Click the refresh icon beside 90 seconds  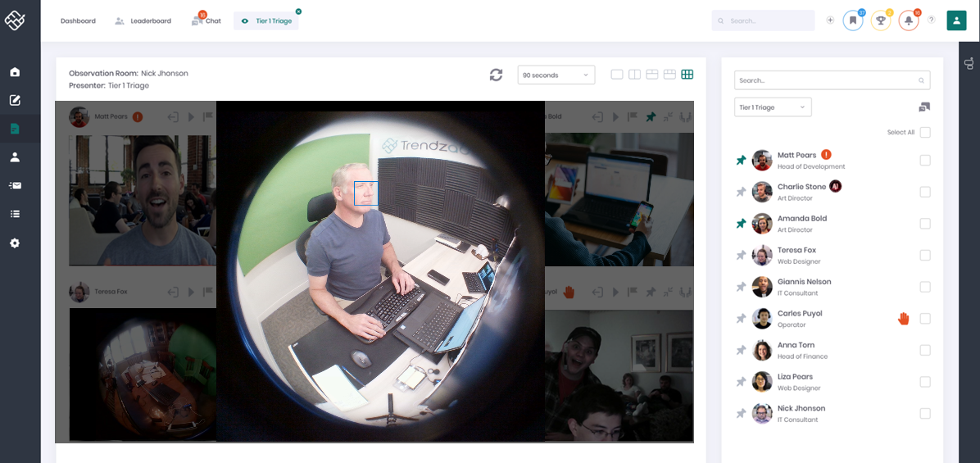(496, 75)
